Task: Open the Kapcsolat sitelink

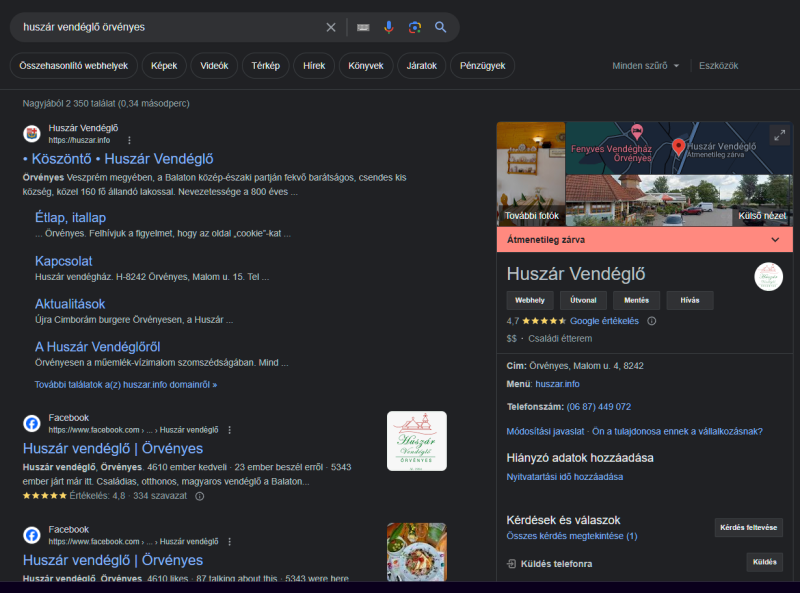Action: click(63, 261)
